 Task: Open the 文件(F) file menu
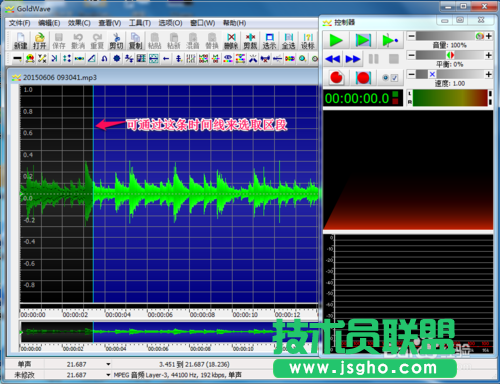(19, 23)
